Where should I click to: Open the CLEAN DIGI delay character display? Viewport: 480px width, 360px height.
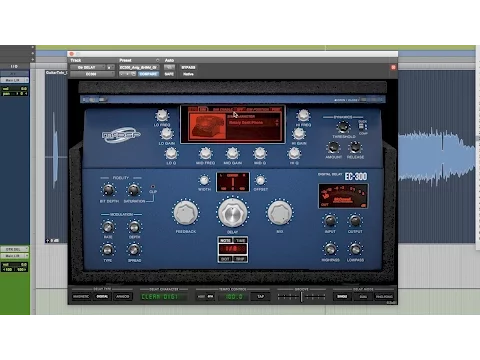[x=163, y=296]
